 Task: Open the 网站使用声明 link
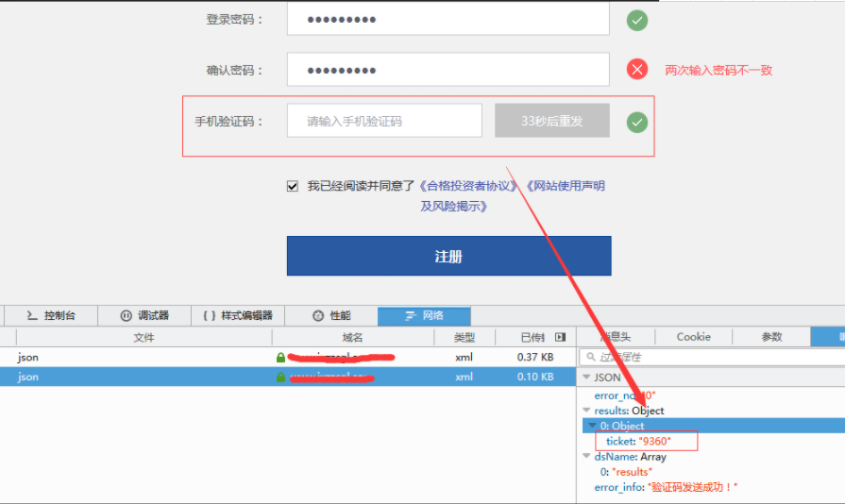[565, 186]
